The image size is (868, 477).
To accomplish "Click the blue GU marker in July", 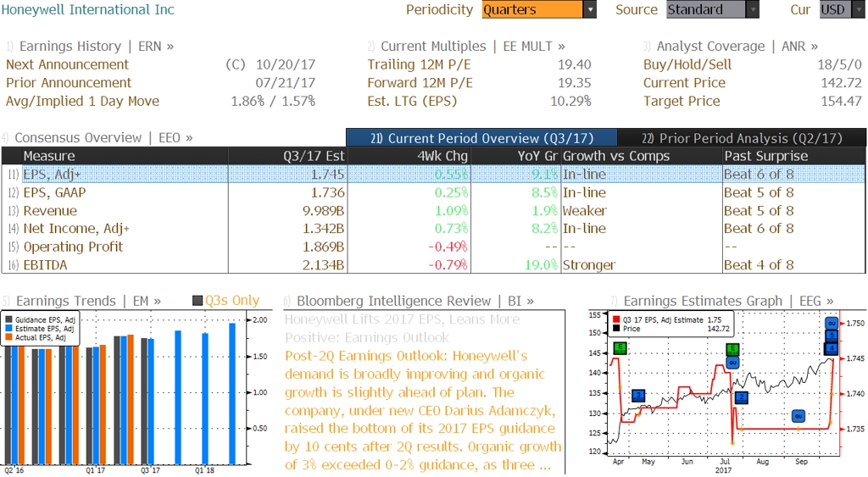I will (x=732, y=363).
